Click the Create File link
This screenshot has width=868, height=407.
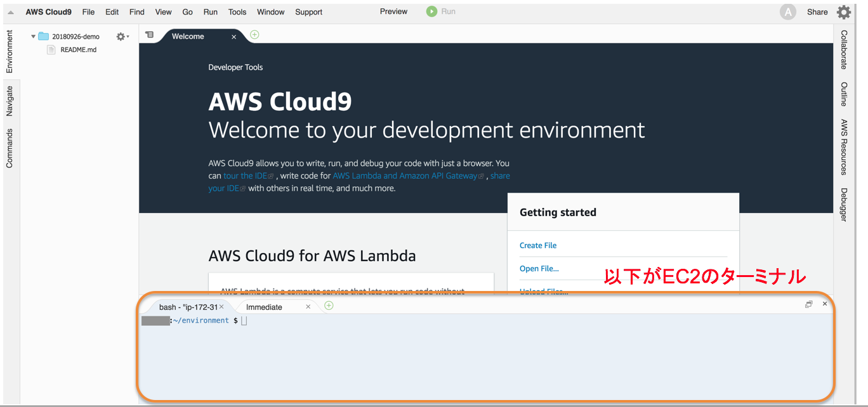538,245
